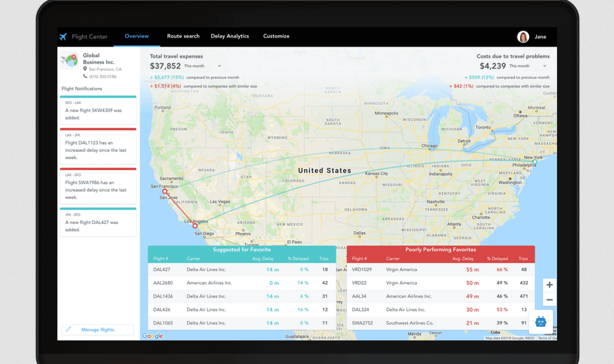Image resolution: width=614 pixels, height=364 pixels.
Task: Click the pencil icon beside Manage flights
Action: (69, 330)
